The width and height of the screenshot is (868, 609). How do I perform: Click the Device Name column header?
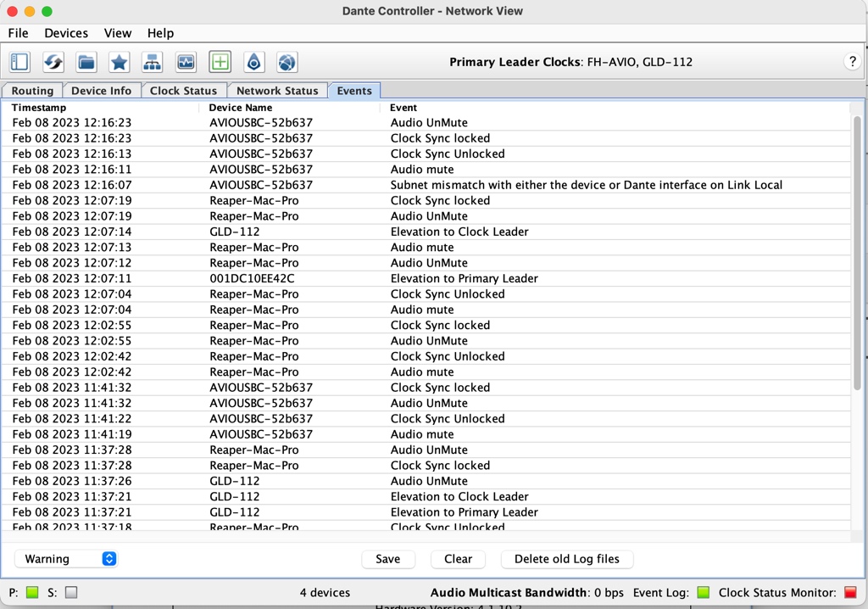pos(289,108)
